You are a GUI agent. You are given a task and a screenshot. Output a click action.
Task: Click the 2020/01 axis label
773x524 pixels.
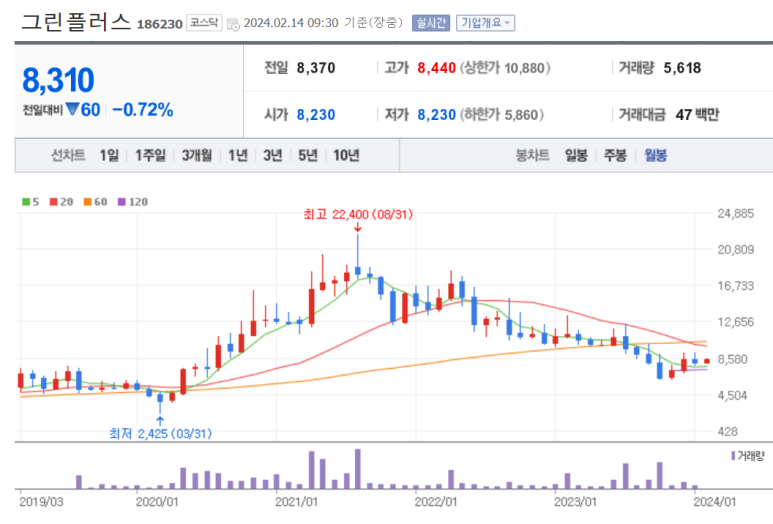pos(157,502)
